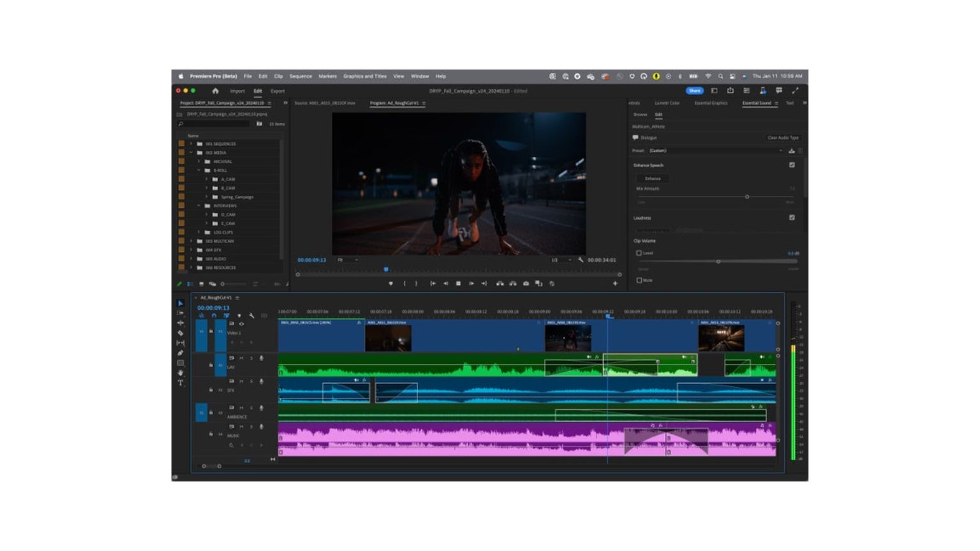
Task: Collapse the INTERVIEWS bin
Action: (198, 206)
